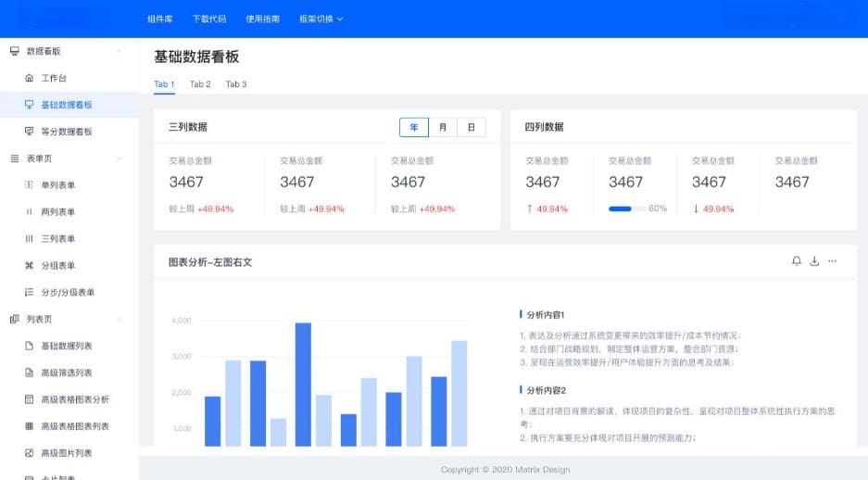Click the red up-arrow 49.94% value
The width and height of the screenshot is (868, 480).
(x=547, y=208)
